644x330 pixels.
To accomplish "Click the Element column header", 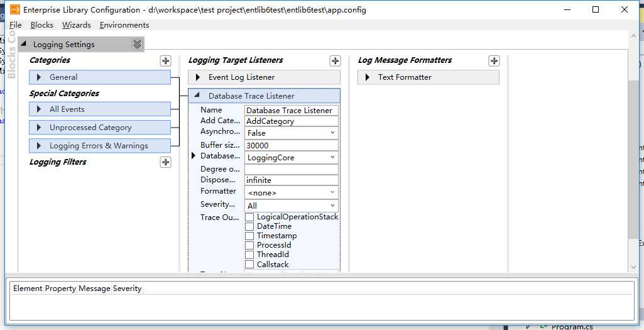I will click(x=28, y=289).
